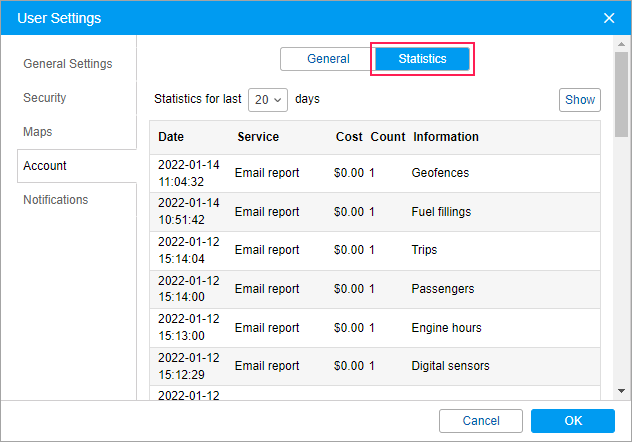Image resolution: width=632 pixels, height=442 pixels.
Task: Go to the Maps section
Action: point(38,132)
